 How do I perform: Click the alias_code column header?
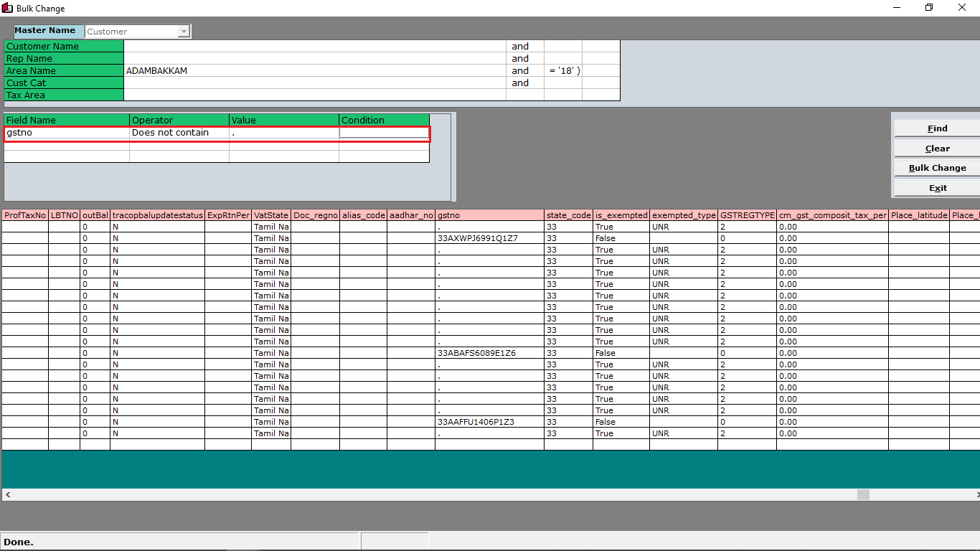point(364,215)
